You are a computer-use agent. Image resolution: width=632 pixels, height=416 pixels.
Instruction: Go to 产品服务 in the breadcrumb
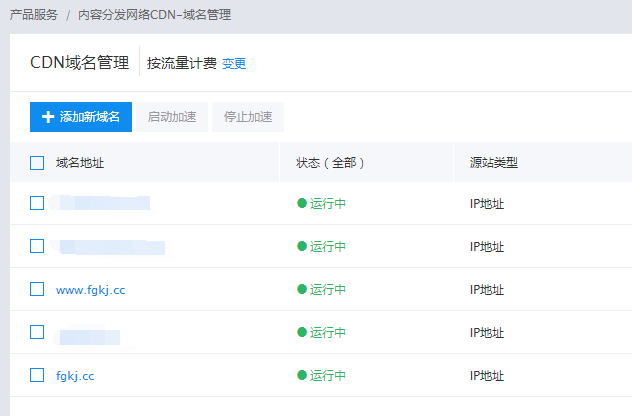click(x=34, y=15)
